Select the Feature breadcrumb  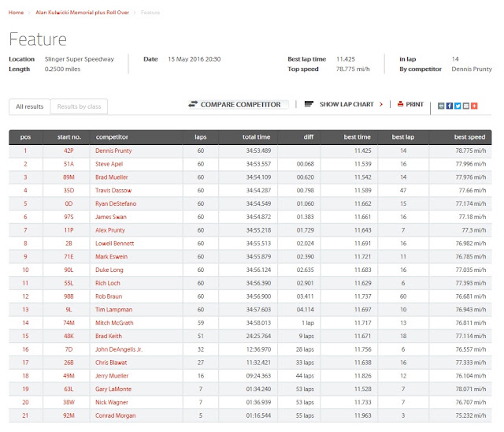pos(150,13)
